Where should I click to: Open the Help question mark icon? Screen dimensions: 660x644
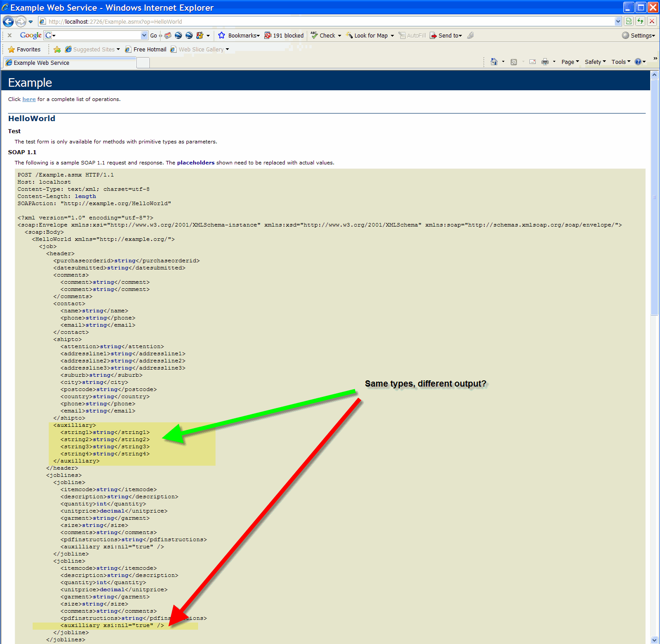point(638,62)
